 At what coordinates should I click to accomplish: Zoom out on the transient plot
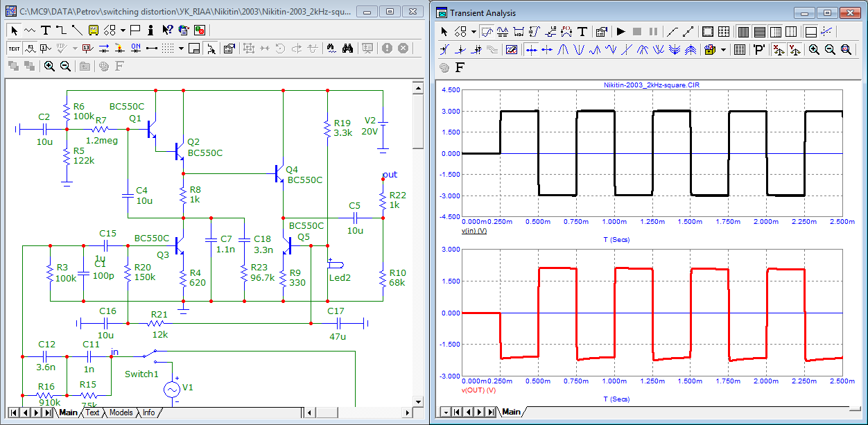pyautogui.click(x=830, y=49)
